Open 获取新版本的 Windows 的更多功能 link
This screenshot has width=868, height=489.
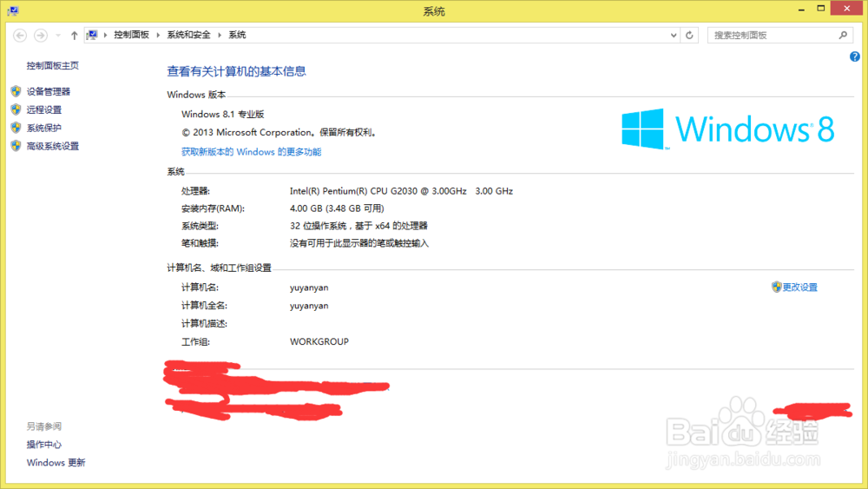pos(252,152)
